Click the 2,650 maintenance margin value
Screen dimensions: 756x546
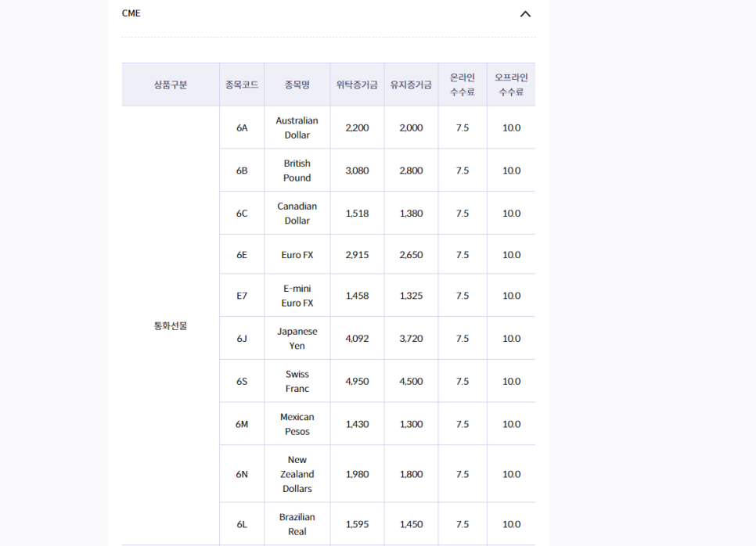click(x=412, y=255)
